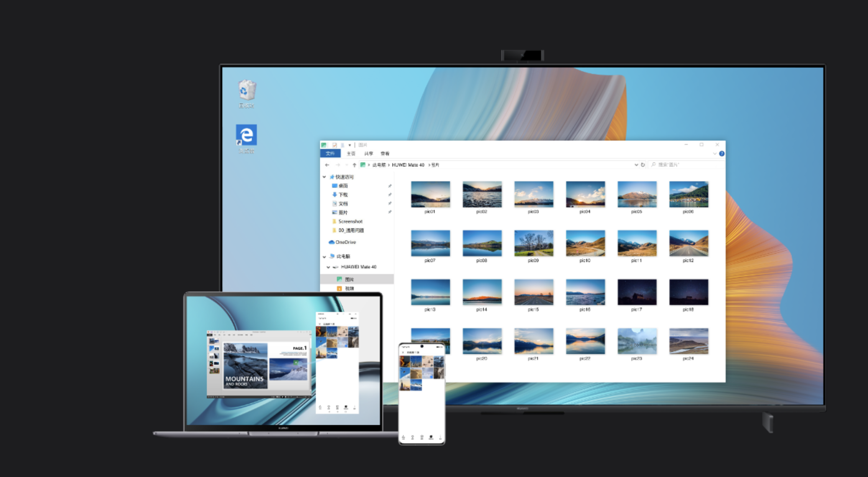
Task: Select the pic17 night sky thumbnail
Action: 637,292
